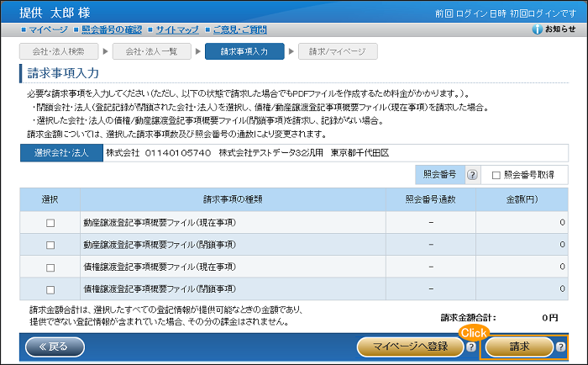
Task: Select 動産譲渡登記事項概要ファイル(現在事項) checkbox
Action: (x=50, y=223)
